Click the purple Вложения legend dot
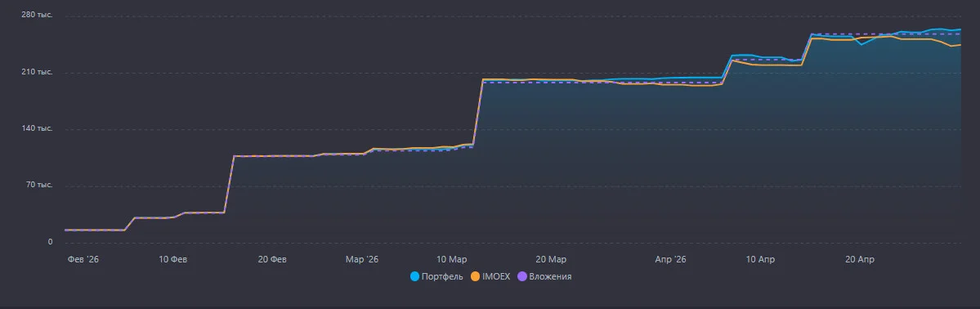Viewport: 980px width, 309px height. pyautogui.click(x=521, y=276)
